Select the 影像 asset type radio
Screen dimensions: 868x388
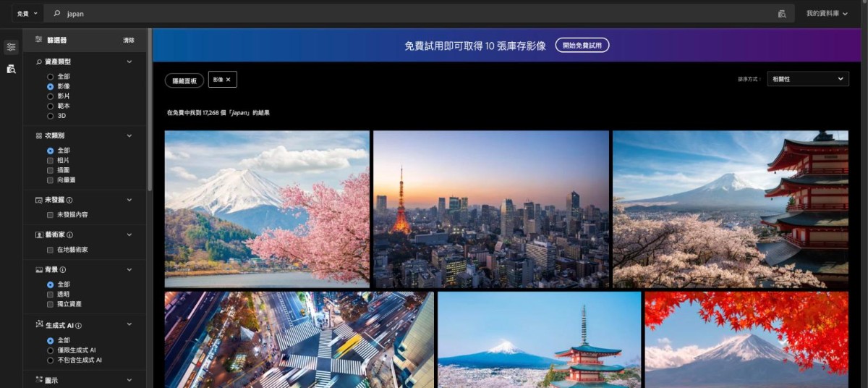tap(51, 86)
